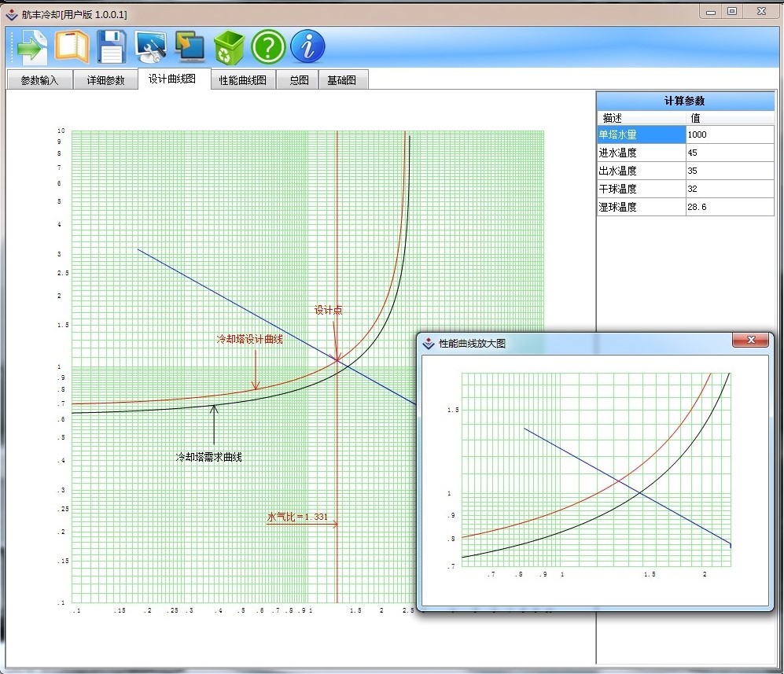Click the 28.6 value cell
Image resolution: width=784 pixels, height=674 pixels.
[x=730, y=207]
